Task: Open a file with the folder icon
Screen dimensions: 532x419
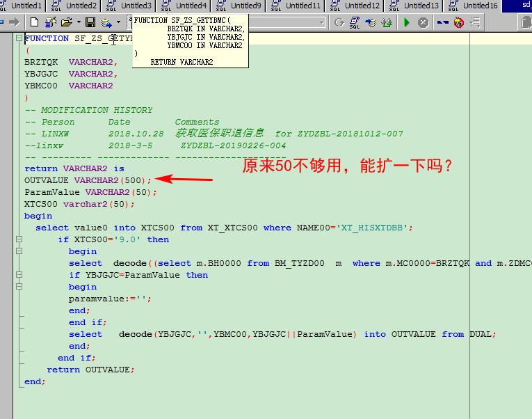Action: [x=67, y=22]
